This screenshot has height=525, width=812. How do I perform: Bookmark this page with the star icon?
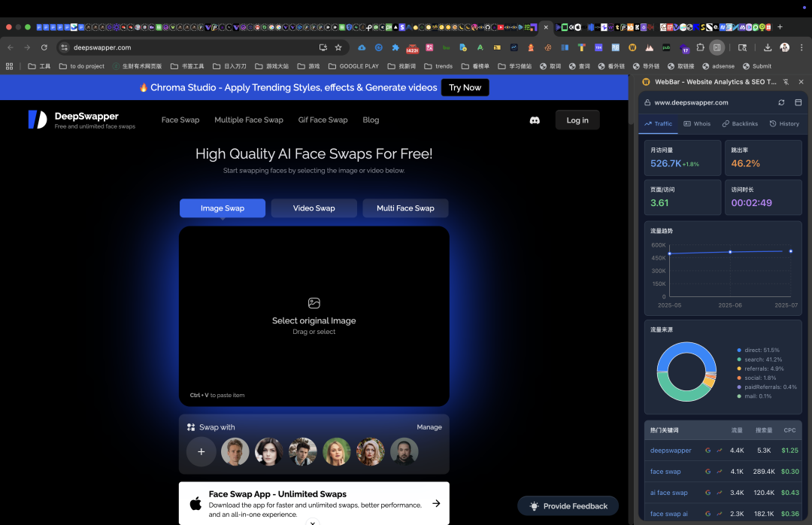(x=338, y=47)
